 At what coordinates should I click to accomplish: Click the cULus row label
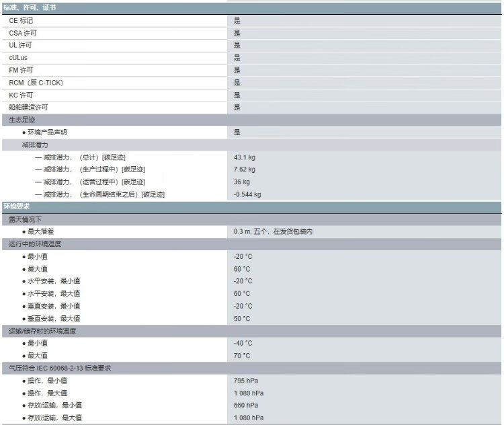(18, 58)
